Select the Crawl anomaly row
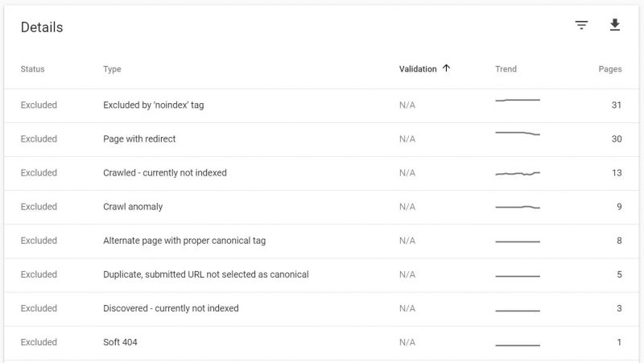The image size is (644, 363). pyautogui.click(x=321, y=207)
